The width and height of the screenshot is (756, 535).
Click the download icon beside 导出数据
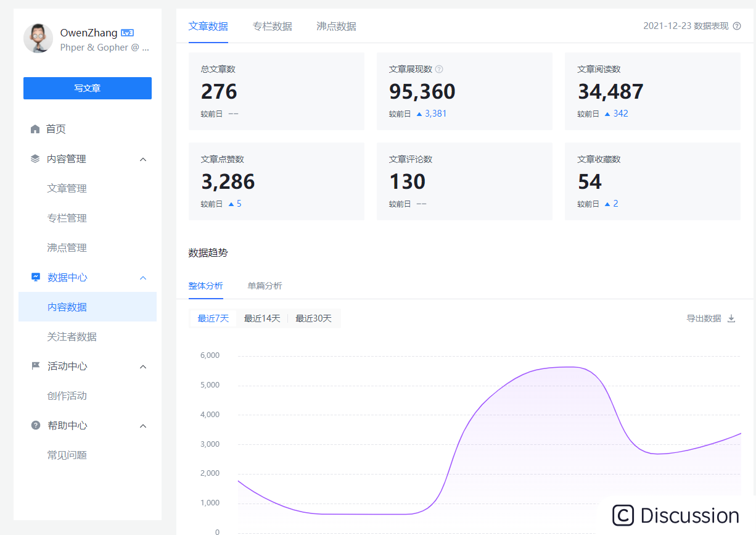pos(731,318)
